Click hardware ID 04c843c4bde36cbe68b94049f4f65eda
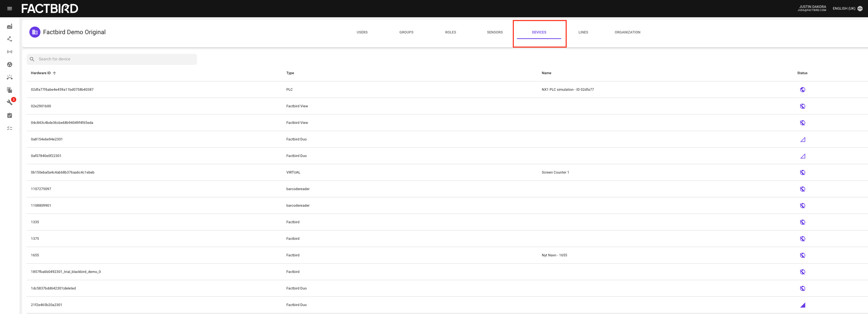This screenshot has height=314, width=868. [62, 123]
